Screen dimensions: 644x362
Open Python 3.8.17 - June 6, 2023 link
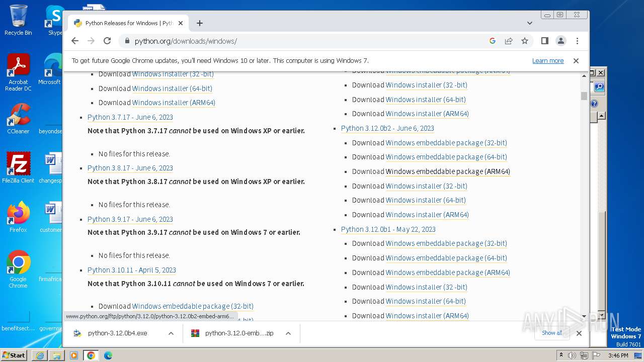pyautogui.click(x=130, y=168)
